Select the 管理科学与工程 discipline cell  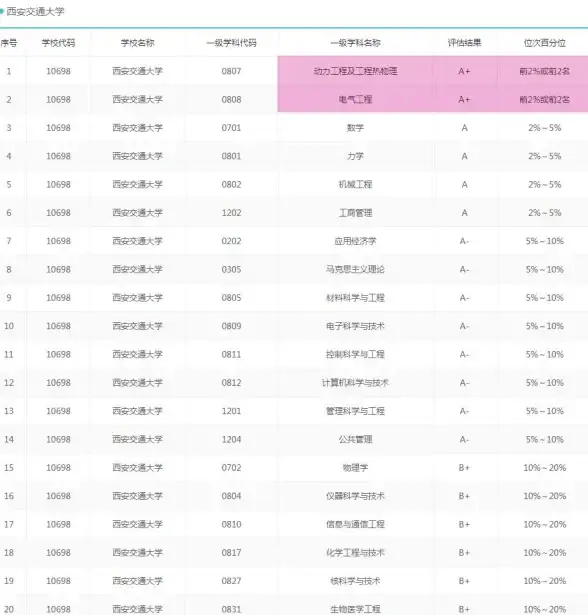(x=355, y=411)
